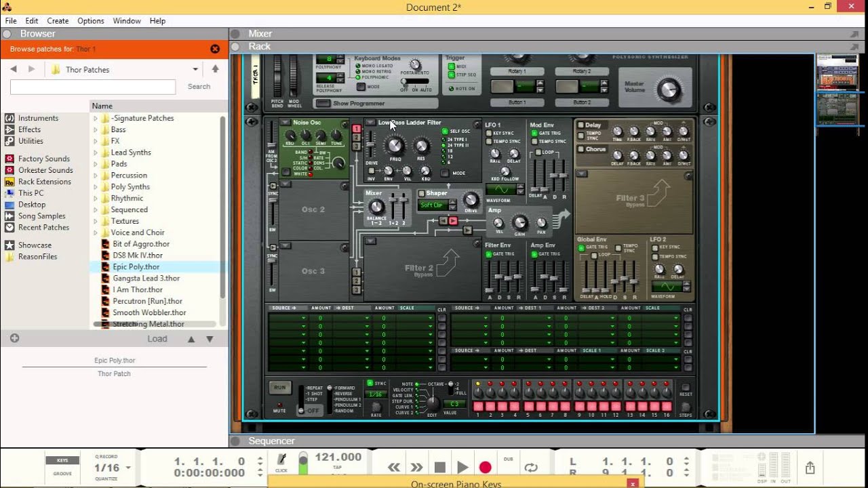Enable Filter 1 routing to Amp arrow
The image size is (868, 488).
[453, 221]
